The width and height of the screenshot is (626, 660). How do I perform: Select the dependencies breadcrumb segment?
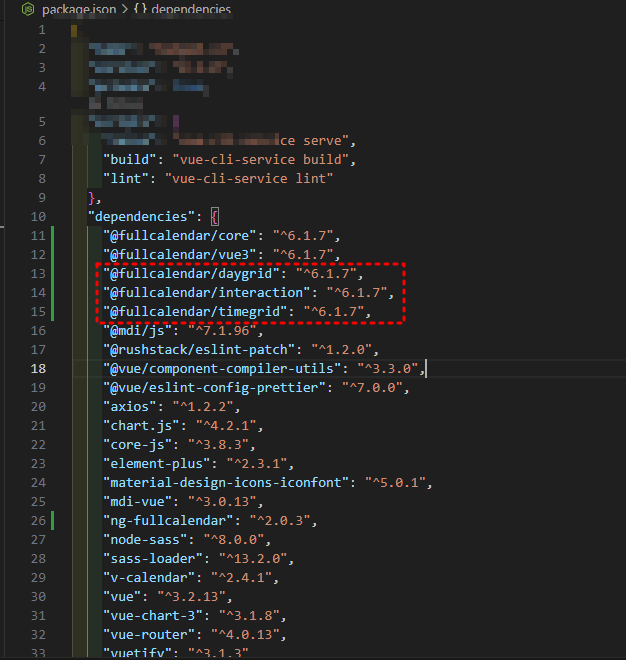point(191,9)
